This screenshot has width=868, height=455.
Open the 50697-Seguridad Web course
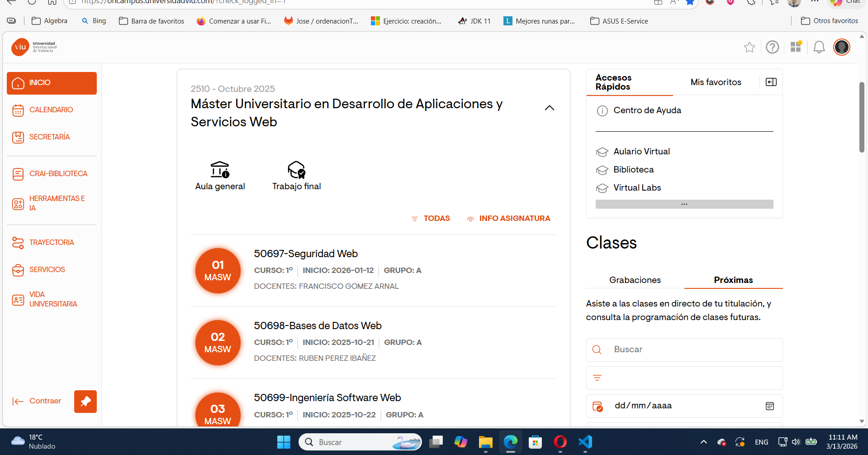pyautogui.click(x=306, y=254)
